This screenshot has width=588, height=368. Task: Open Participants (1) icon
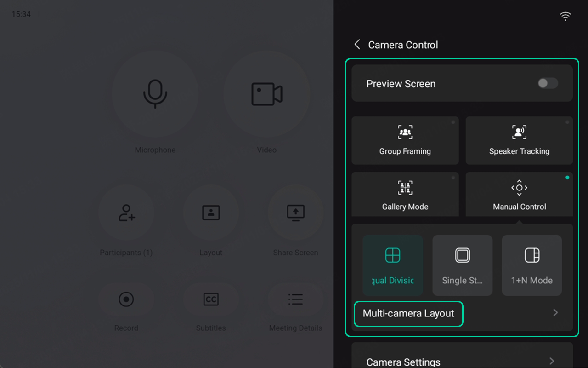[x=126, y=213]
